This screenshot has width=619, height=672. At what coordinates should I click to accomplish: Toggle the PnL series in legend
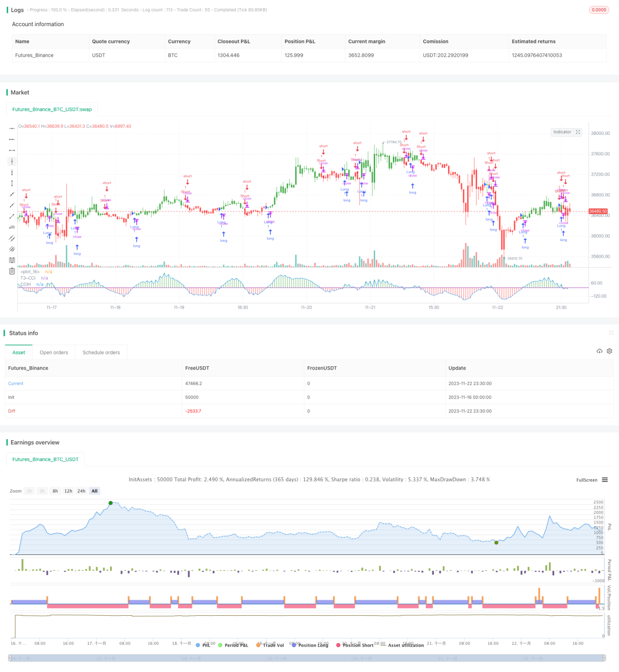tap(203, 645)
